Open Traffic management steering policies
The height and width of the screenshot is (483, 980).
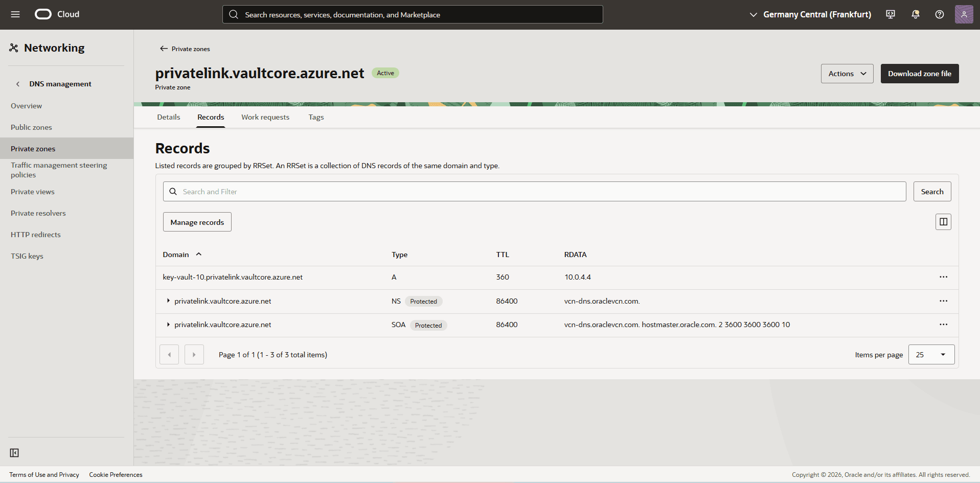click(59, 170)
